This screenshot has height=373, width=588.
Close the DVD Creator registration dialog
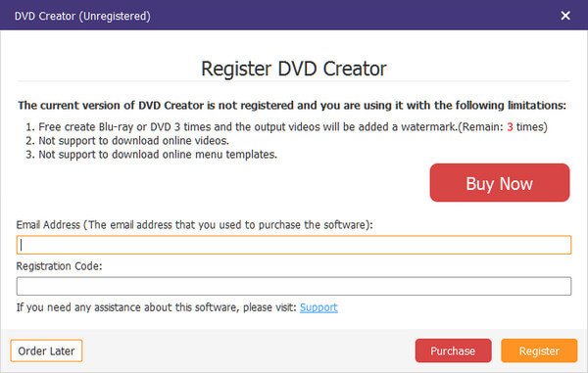565,16
